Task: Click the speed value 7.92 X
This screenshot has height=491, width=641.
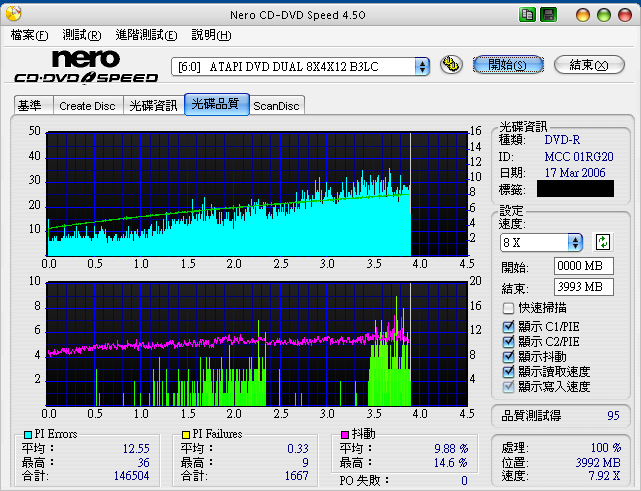Action: pos(604,476)
